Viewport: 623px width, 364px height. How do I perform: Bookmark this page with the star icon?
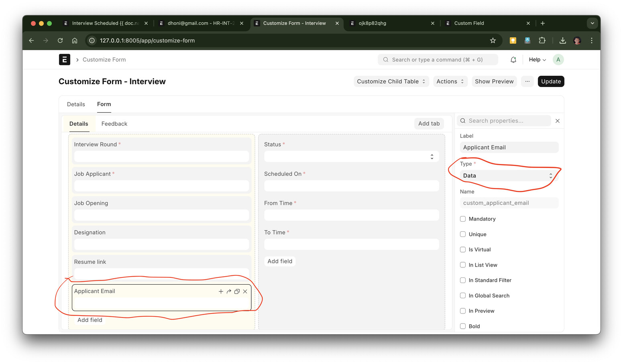493,40
